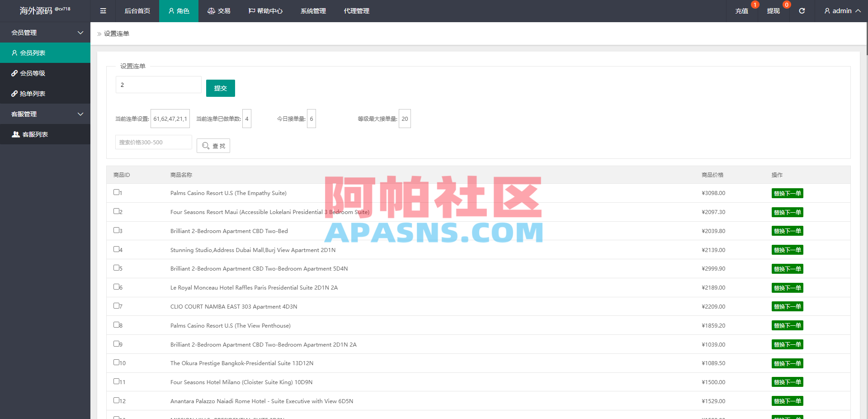Select 客服列表 with the users icon
Image resolution: width=868 pixels, height=419 pixels.
tap(34, 134)
